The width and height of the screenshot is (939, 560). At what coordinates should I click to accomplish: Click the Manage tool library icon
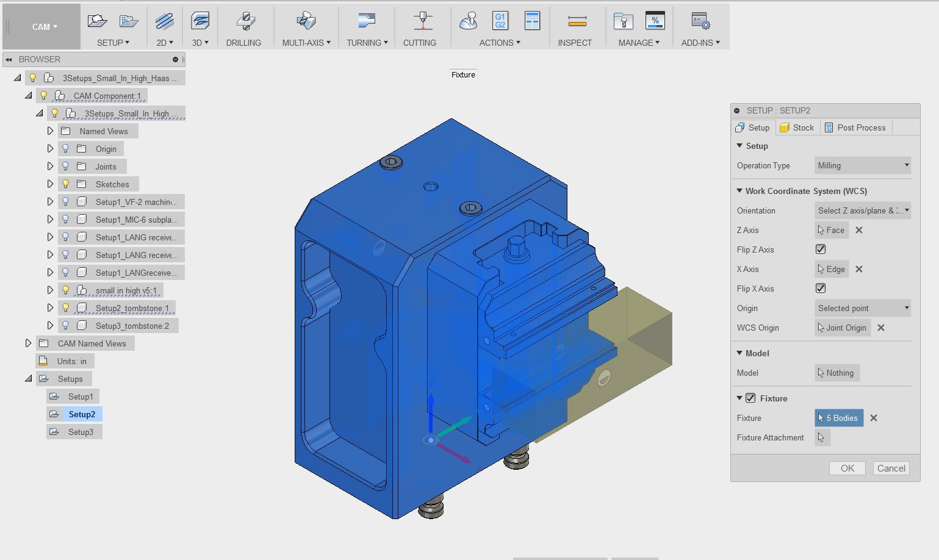(622, 21)
